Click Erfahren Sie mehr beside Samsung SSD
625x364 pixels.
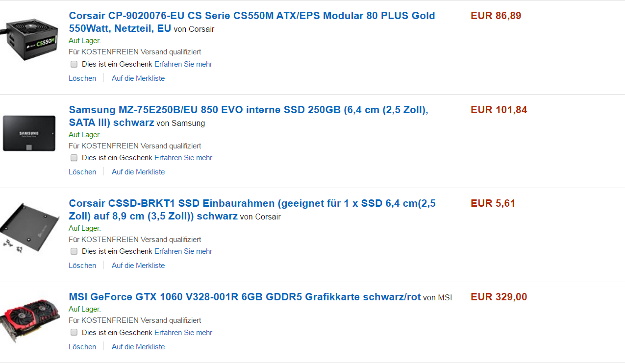(x=183, y=158)
